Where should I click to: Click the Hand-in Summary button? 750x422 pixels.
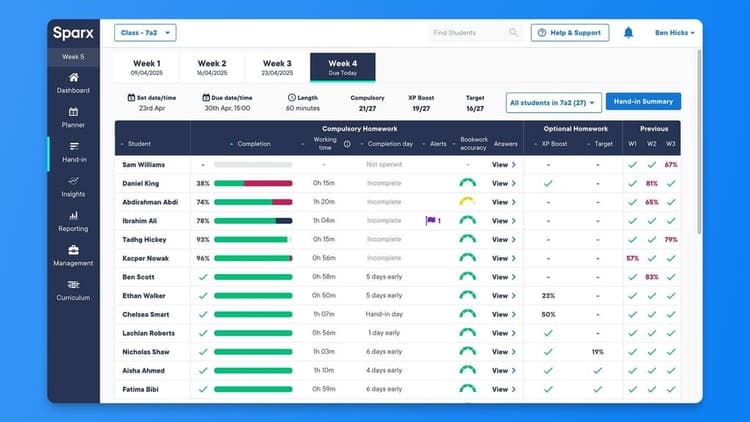point(643,102)
